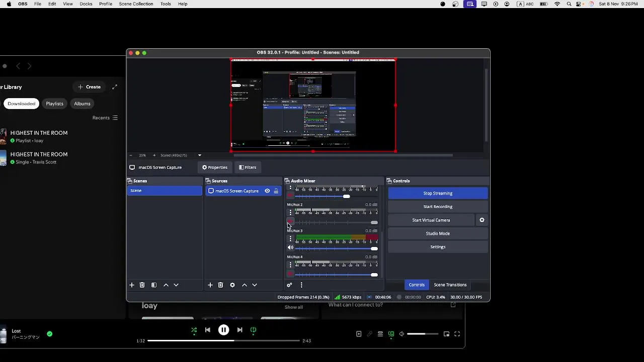The height and width of the screenshot is (362, 644).
Task: Enter Spotify full screen mode
Action: 457,334
